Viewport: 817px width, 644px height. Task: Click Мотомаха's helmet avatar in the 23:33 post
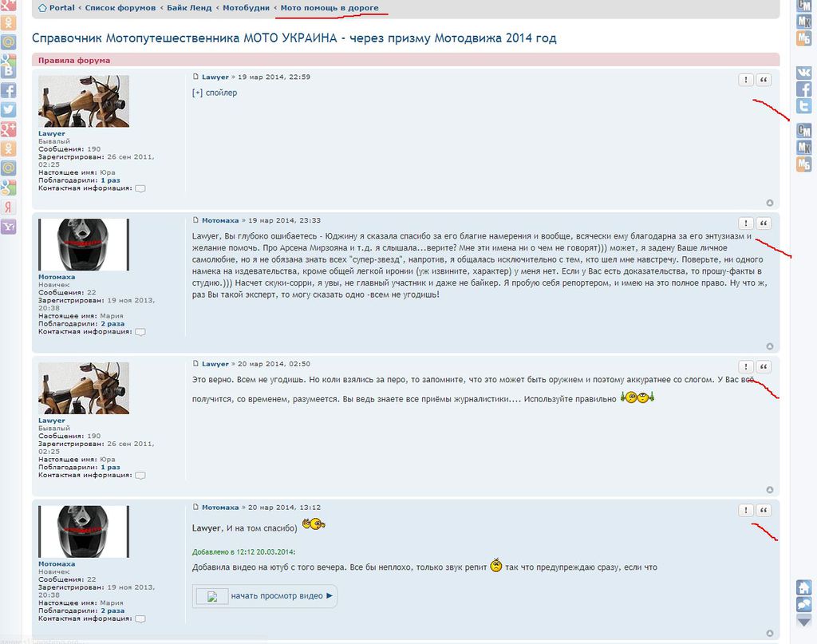click(x=83, y=244)
